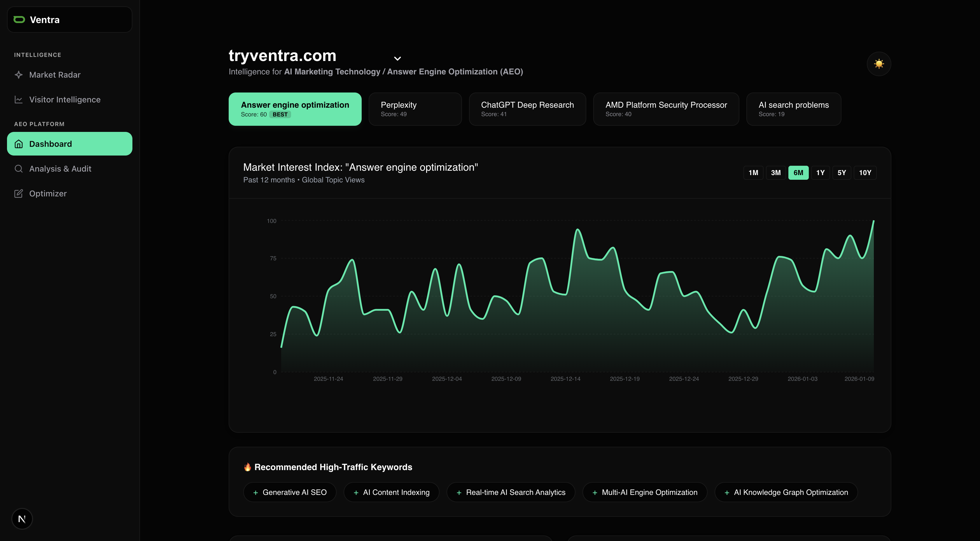The image size is (980, 541).
Task: Select the 1Y time range
Action: pos(820,173)
